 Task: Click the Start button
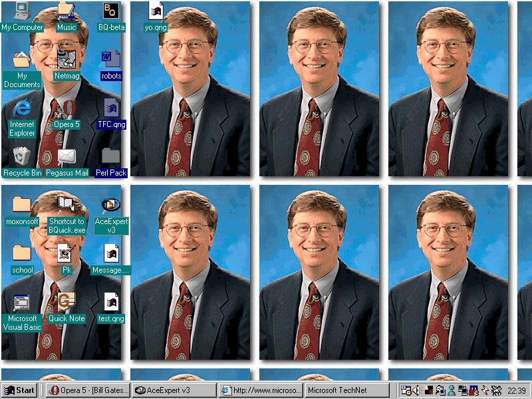(19, 390)
